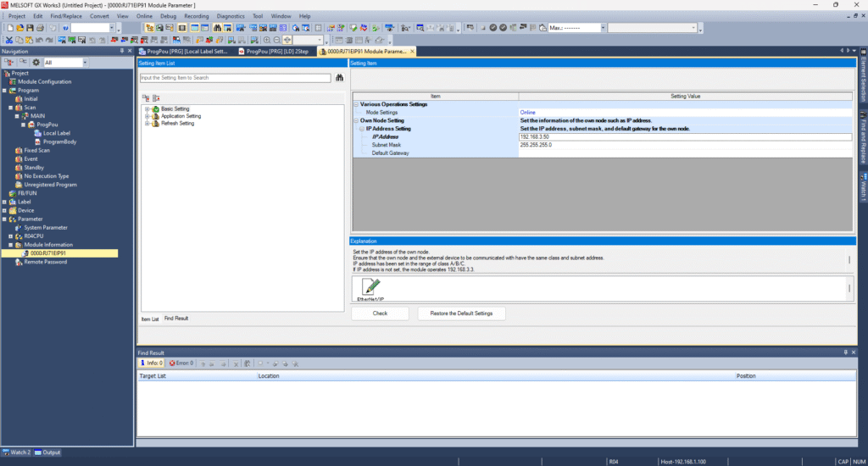Open the Watch 2 tab at bottom
868x466 pixels.
click(17, 452)
